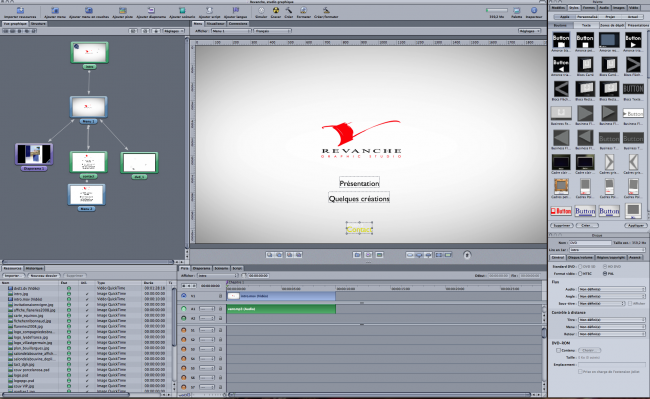Click the Ajouter diaporama toolbar icon
This screenshot has width=650, height=399.
pyautogui.click(x=151, y=10)
